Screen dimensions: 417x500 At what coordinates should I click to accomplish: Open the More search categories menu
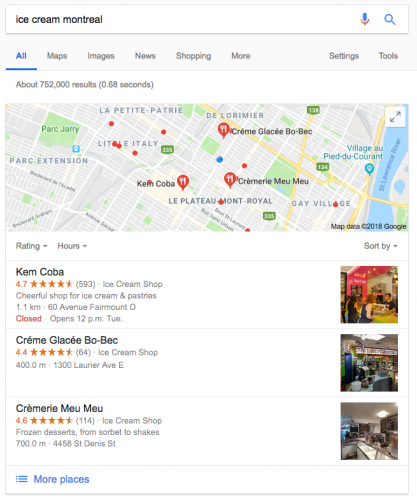pyautogui.click(x=241, y=56)
